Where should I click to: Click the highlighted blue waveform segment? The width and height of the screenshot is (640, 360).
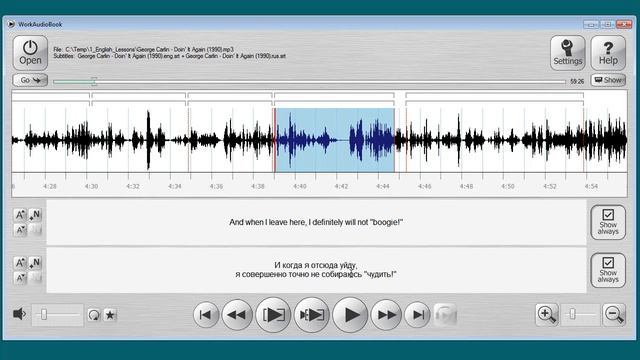(x=335, y=140)
